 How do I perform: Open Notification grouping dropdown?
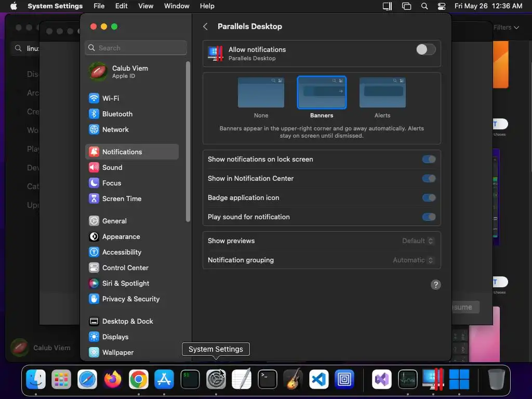click(x=413, y=260)
